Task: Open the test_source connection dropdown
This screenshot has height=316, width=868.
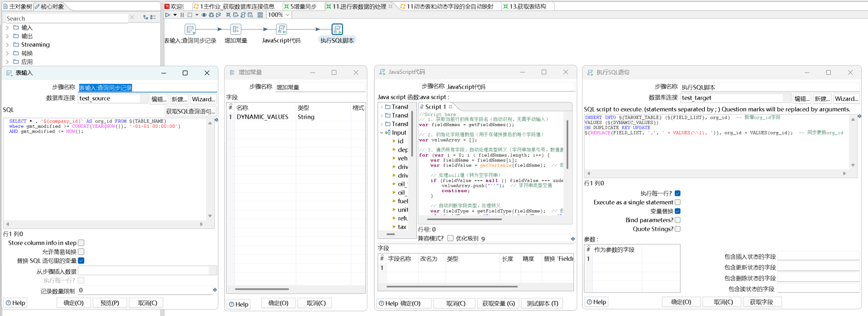Action: [144, 98]
